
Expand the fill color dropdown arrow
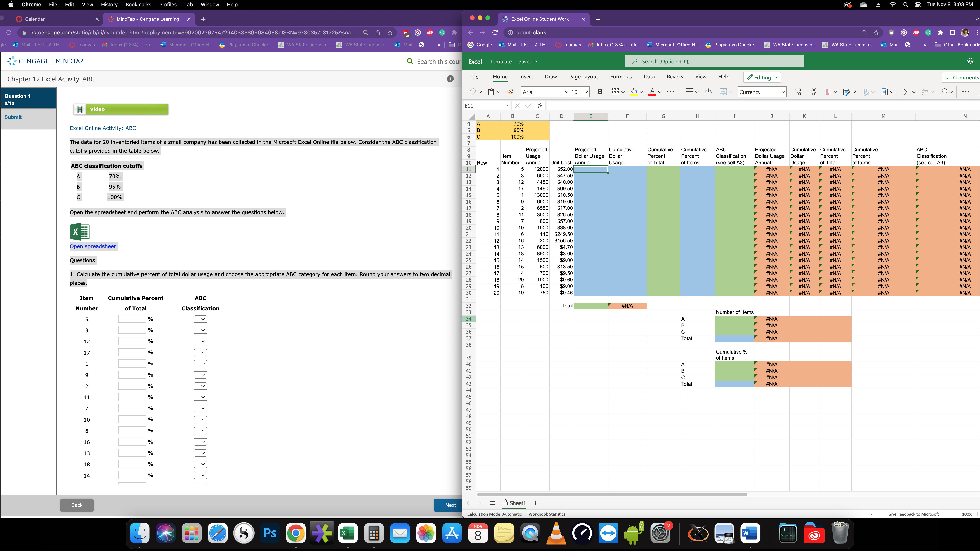[x=641, y=92]
